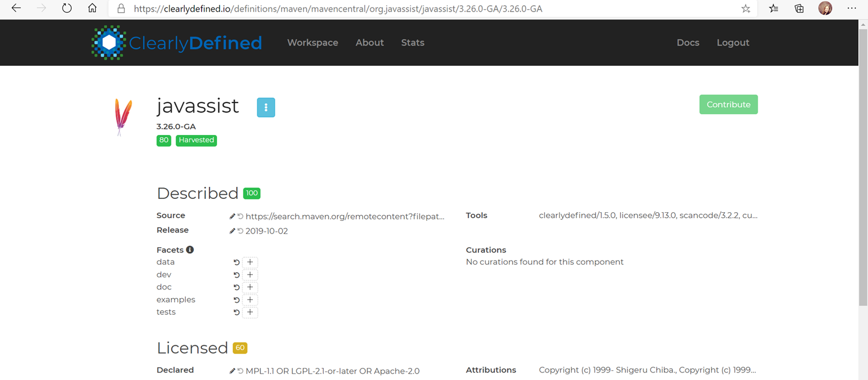Click the 3.26.0-GA version text
This screenshot has width=868, height=380.
176,126
